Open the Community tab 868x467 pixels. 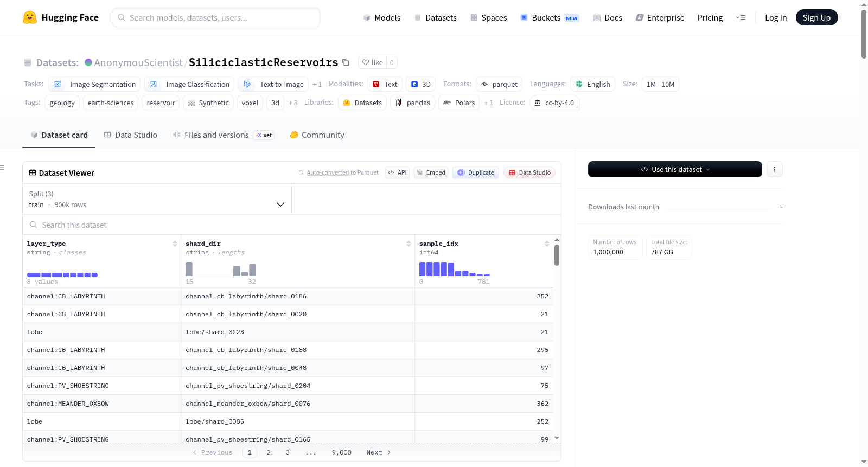tap(317, 135)
